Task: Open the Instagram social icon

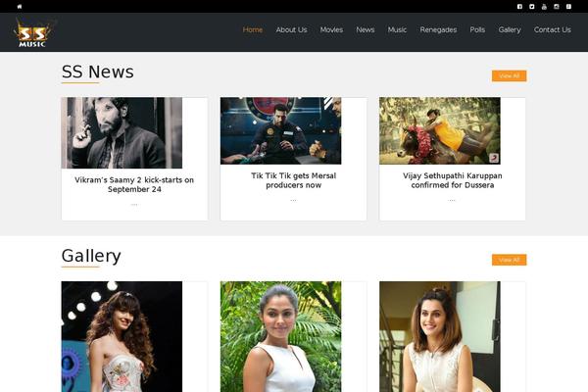Action: pos(557,7)
